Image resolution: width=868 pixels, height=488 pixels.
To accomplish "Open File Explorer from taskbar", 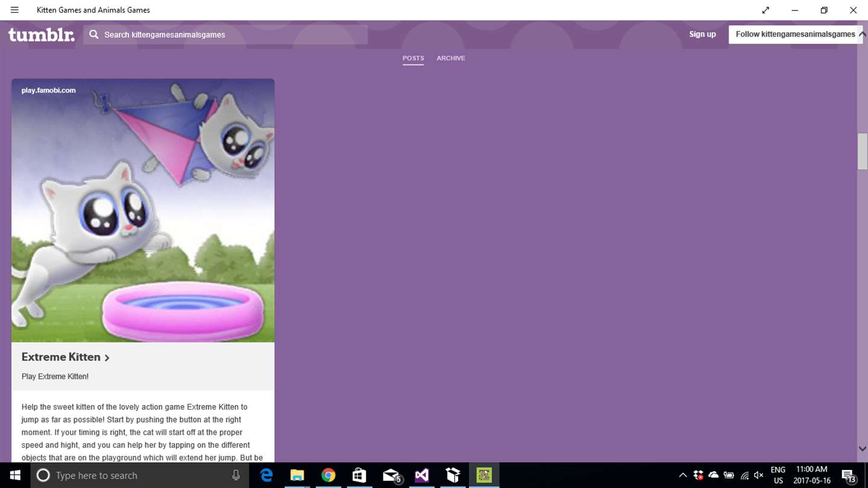I will coord(297,475).
